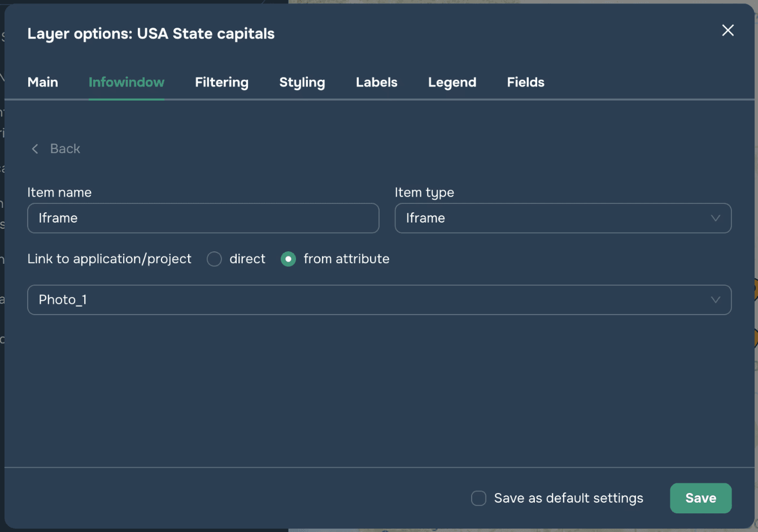Switch to the Labels tab
This screenshot has width=758, height=532.
[x=377, y=82]
